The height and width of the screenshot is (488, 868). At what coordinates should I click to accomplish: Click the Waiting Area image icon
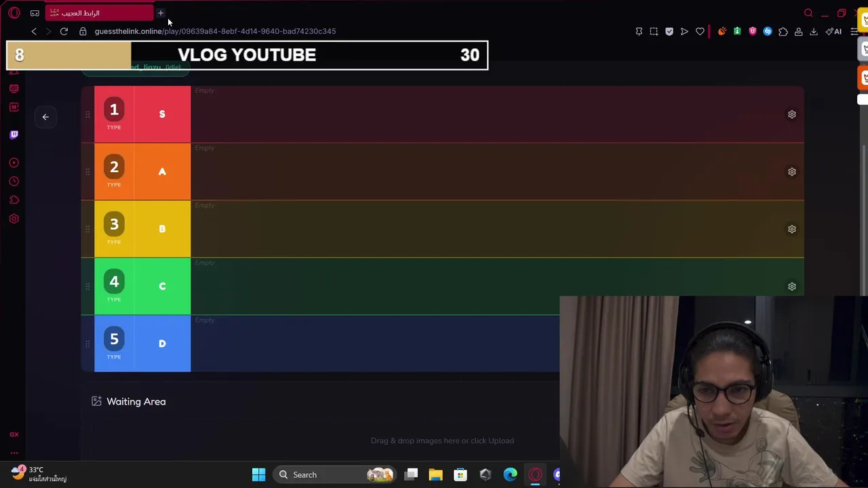96,401
